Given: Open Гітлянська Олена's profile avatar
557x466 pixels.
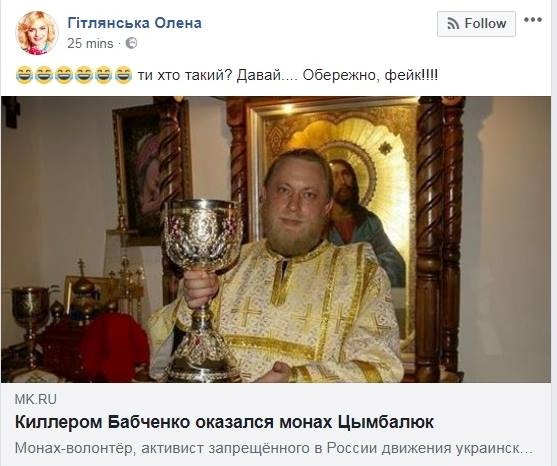Looking at the screenshot, I should pos(37,33).
